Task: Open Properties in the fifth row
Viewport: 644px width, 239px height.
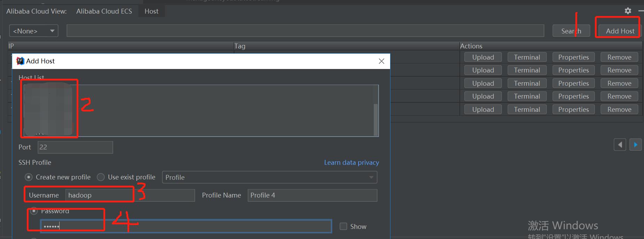Action: pyautogui.click(x=573, y=109)
